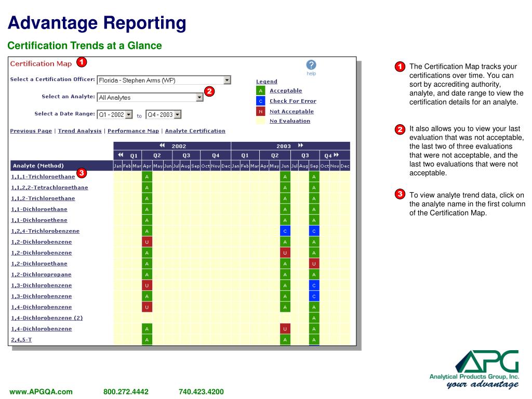The height and width of the screenshot is (399, 532).
Task: Click April 2002 A cell for 2,4,5-T
Action: click(x=147, y=340)
